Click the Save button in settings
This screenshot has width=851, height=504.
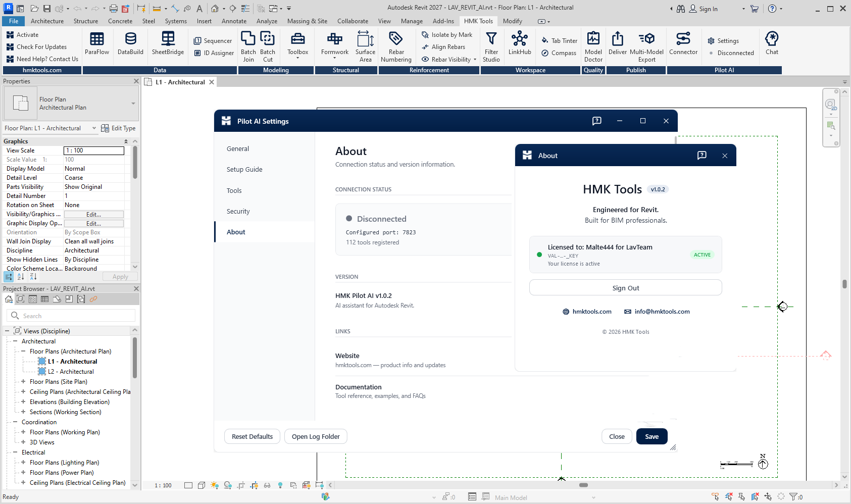652,436
